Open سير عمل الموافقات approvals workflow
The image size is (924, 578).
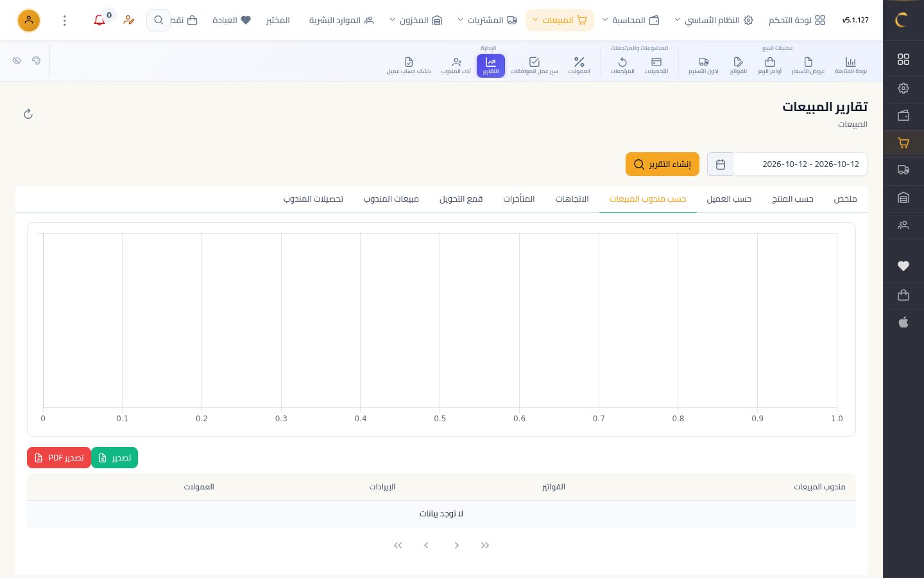tap(535, 66)
